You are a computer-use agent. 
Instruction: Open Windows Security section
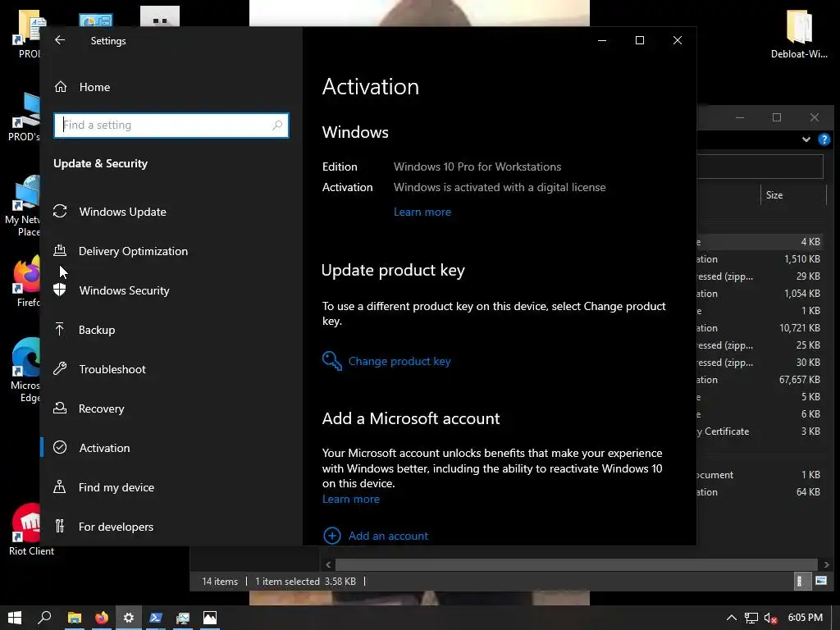pyautogui.click(x=125, y=290)
